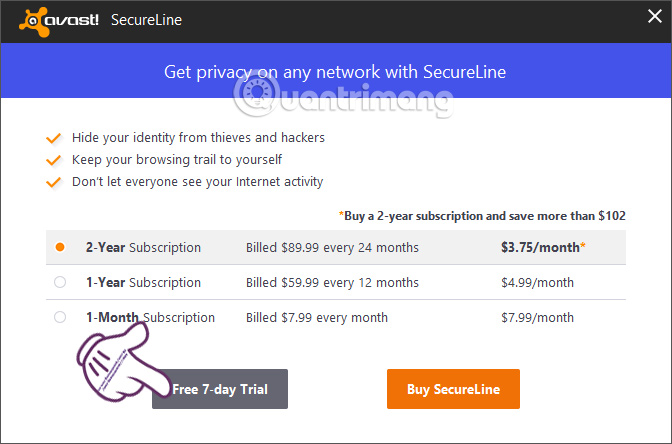Select the 1-Year Subscription radio button
672x444 pixels.
pos(60,282)
